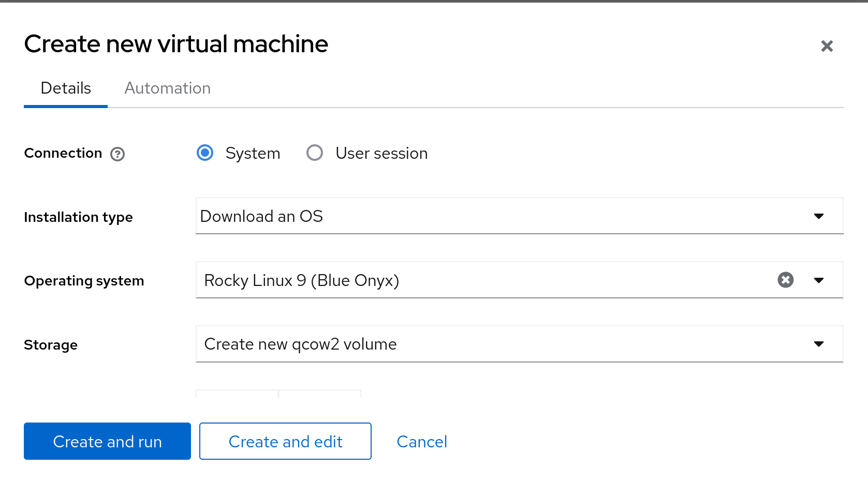Cancel creating the virtual machine
This screenshot has width=868, height=482.
coord(422,441)
